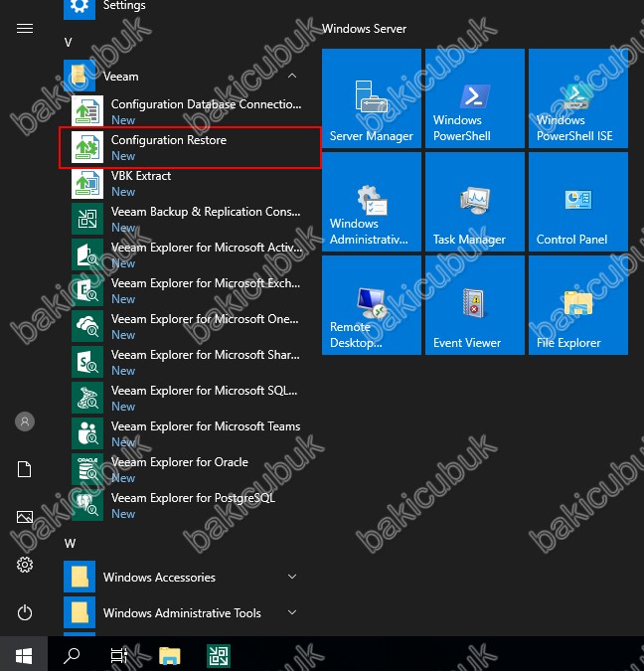Expand the Start menu hamburger
Viewport: 644px width, 671px height.
[x=25, y=29]
